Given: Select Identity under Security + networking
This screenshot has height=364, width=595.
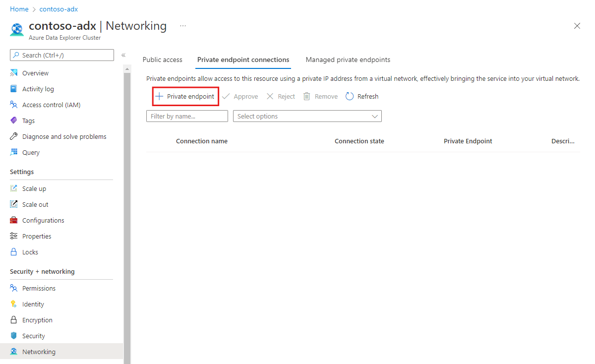Looking at the screenshot, I should (x=34, y=303).
